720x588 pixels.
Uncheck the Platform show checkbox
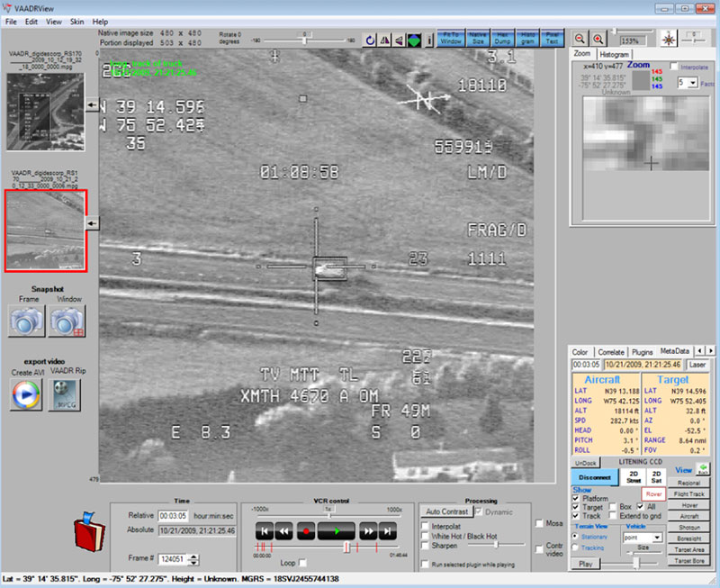(576, 498)
